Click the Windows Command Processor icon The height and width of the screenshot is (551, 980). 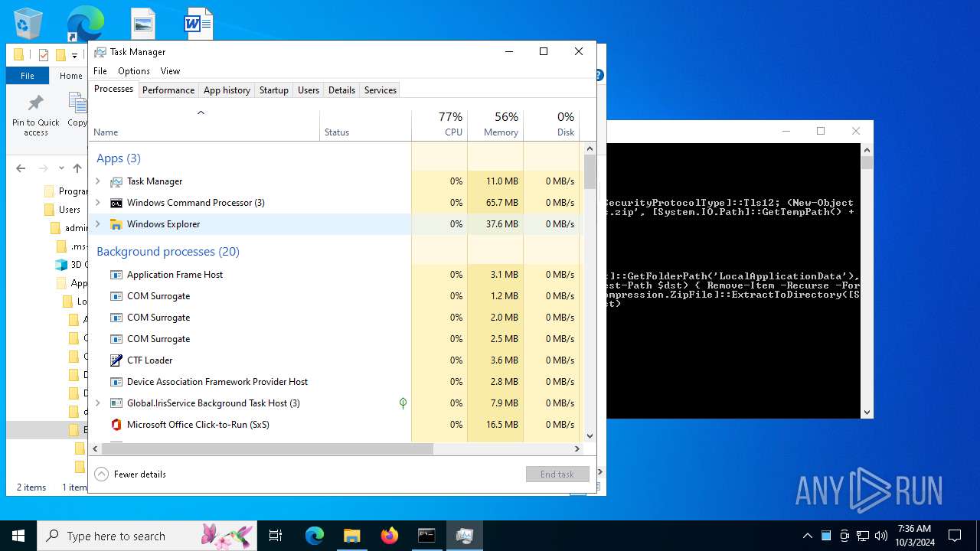coord(116,203)
